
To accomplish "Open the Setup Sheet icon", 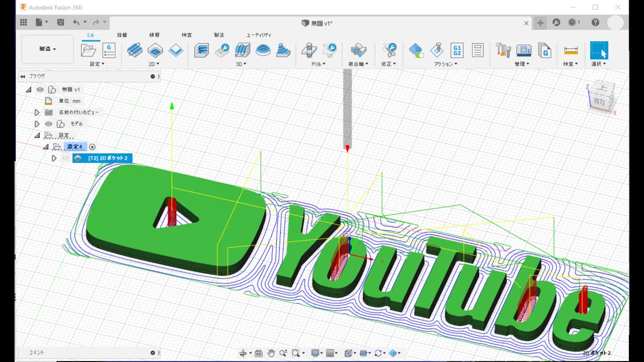I will [477, 50].
